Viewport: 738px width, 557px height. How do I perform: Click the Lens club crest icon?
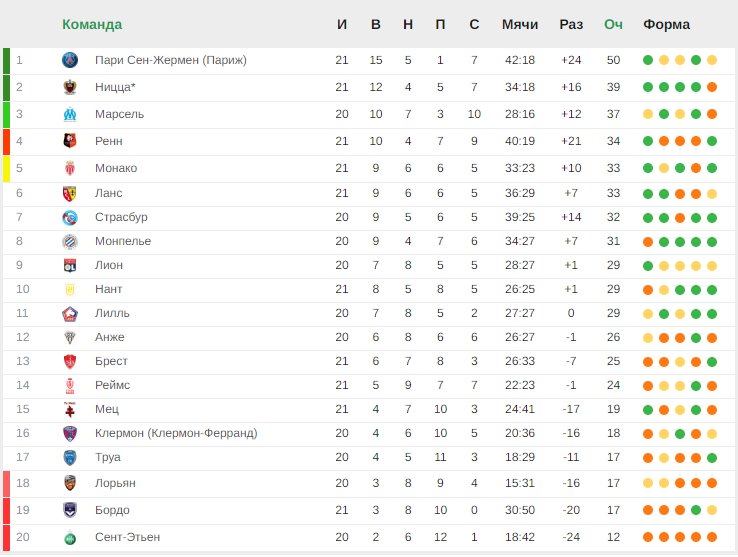click(x=70, y=194)
